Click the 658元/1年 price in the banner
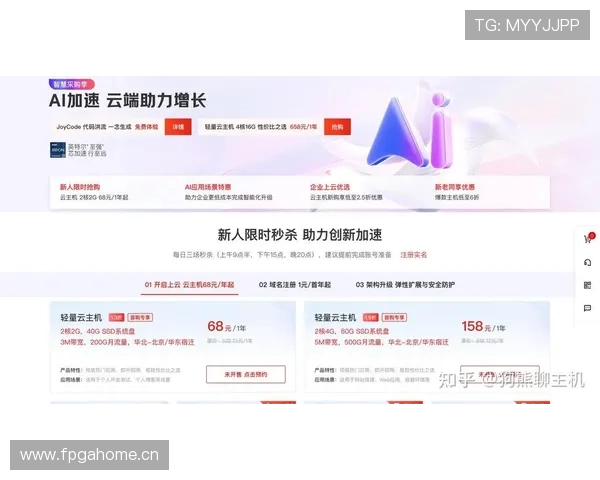 point(304,127)
